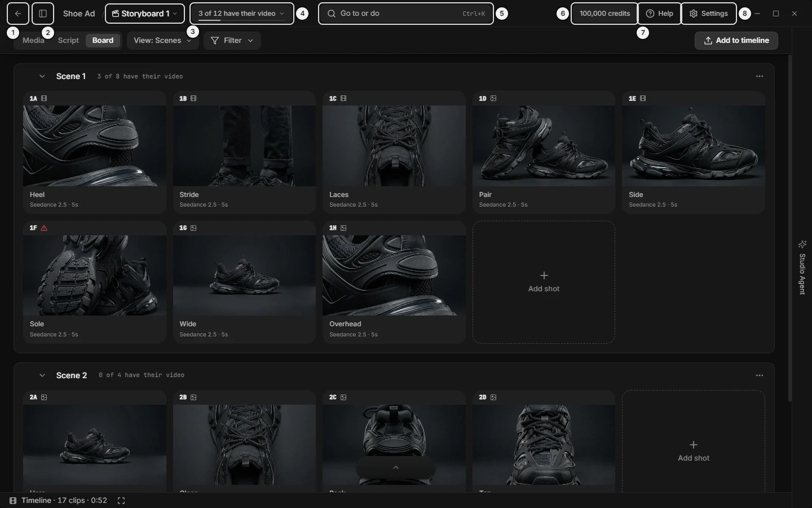Click the image icon beside shot 2C

point(343,397)
